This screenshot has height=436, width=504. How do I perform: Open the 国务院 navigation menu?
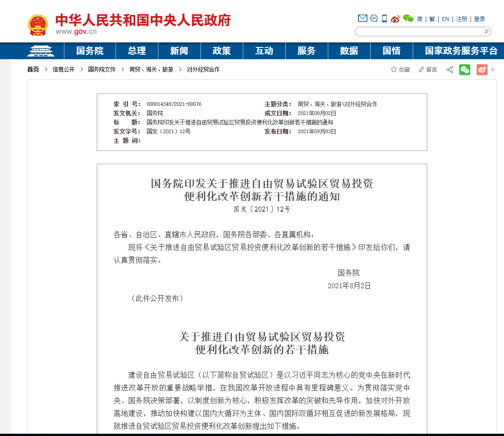[x=89, y=51]
